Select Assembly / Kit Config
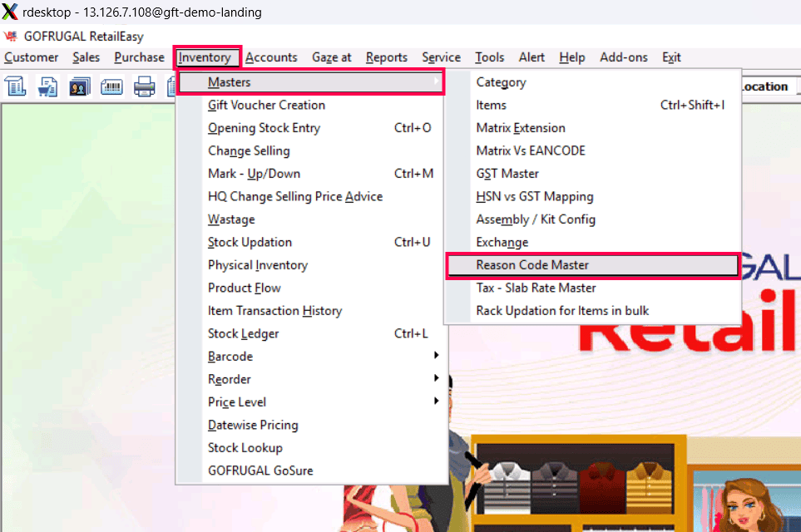 [593, 219]
